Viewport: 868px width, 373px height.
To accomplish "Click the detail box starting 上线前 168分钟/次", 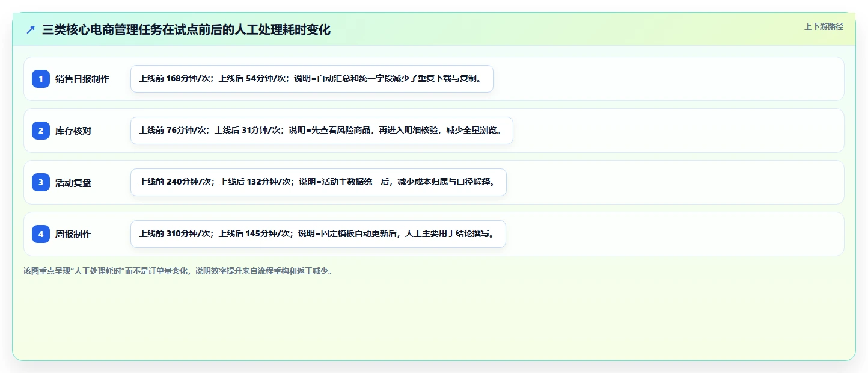I will pos(312,79).
